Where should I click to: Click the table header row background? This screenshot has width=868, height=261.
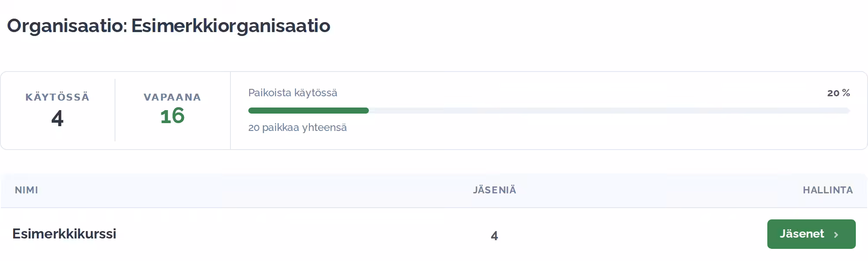tap(434, 190)
